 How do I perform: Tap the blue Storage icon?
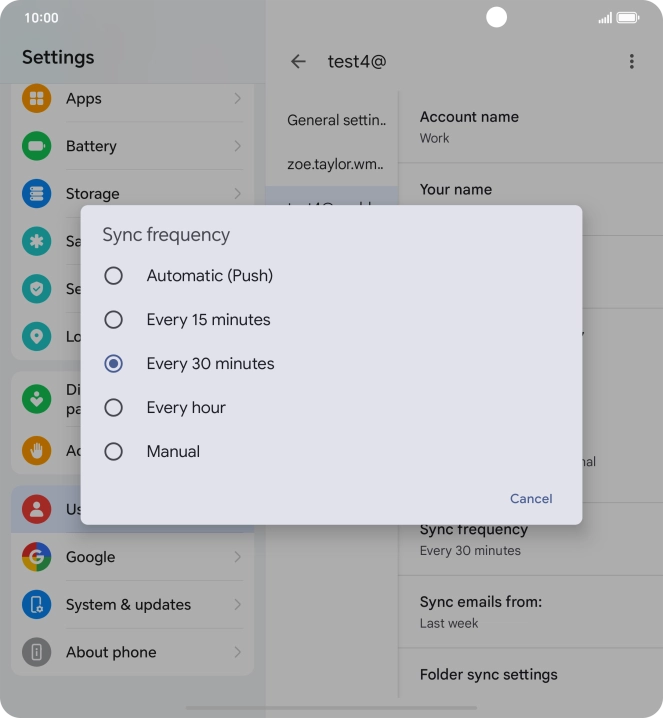(37, 194)
